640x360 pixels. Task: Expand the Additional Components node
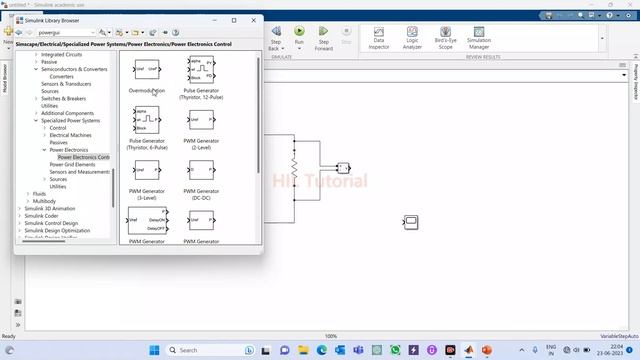[x=36, y=113]
